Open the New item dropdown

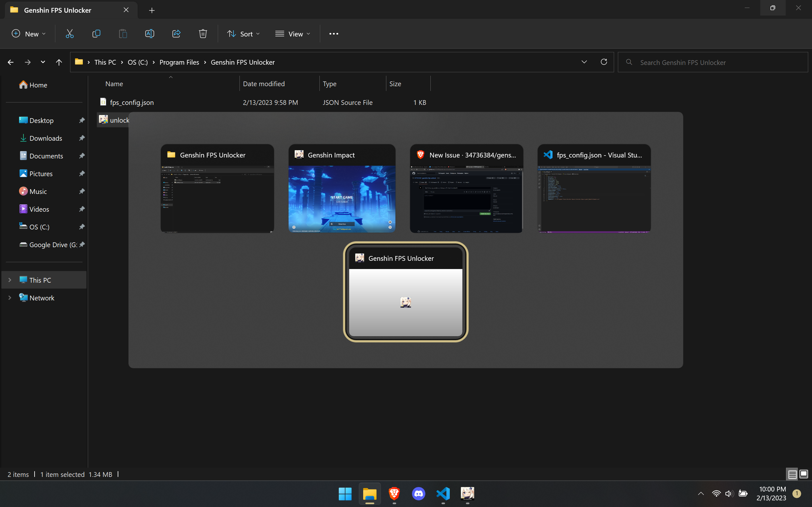point(28,34)
